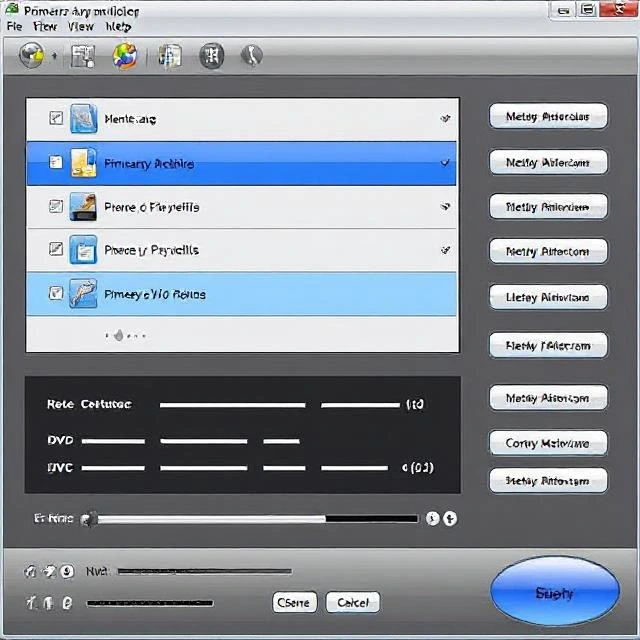Expand the dropdown arrow on the first list row
This screenshot has height=640, width=640.
click(444, 119)
